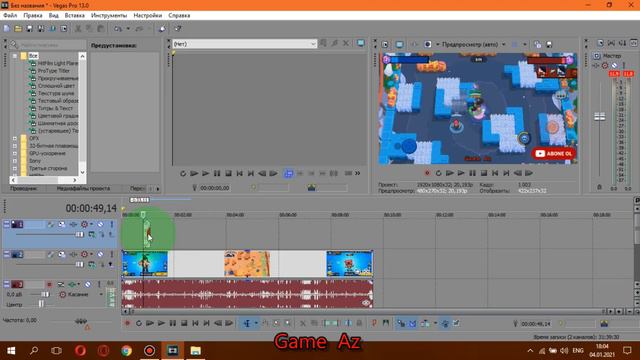640x360 pixels.
Task: Click highlighted Add to Timeline icon in trimmer
Action: click(x=288, y=173)
